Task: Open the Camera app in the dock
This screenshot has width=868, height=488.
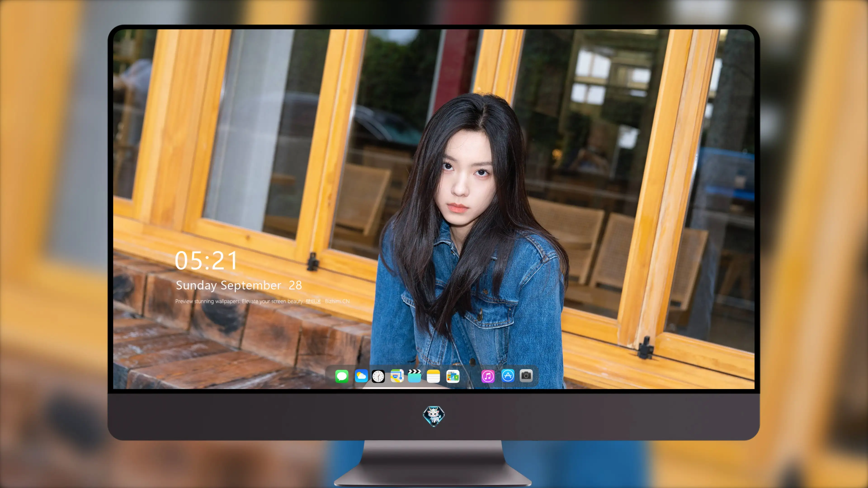Action: click(526, 375)
